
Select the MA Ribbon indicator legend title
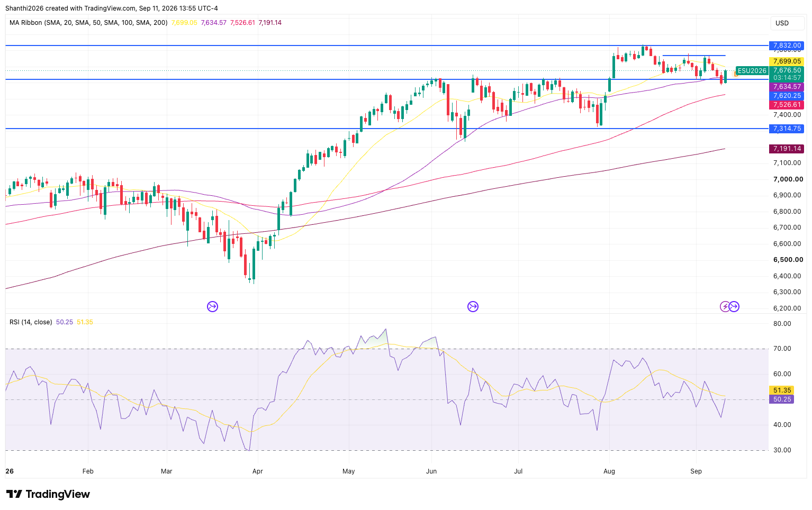88,23
